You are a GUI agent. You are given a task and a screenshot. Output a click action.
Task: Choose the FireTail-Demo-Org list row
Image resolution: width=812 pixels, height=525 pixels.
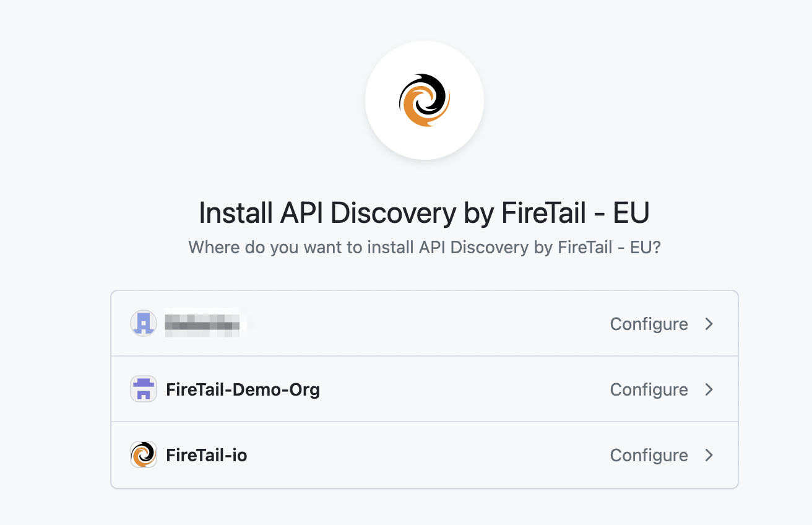[x=425, y=389]
